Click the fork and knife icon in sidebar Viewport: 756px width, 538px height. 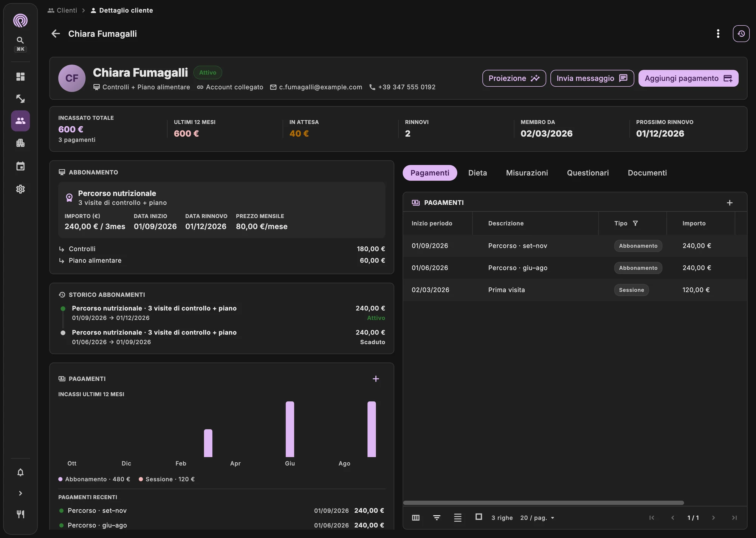click(x=20, y=514)
